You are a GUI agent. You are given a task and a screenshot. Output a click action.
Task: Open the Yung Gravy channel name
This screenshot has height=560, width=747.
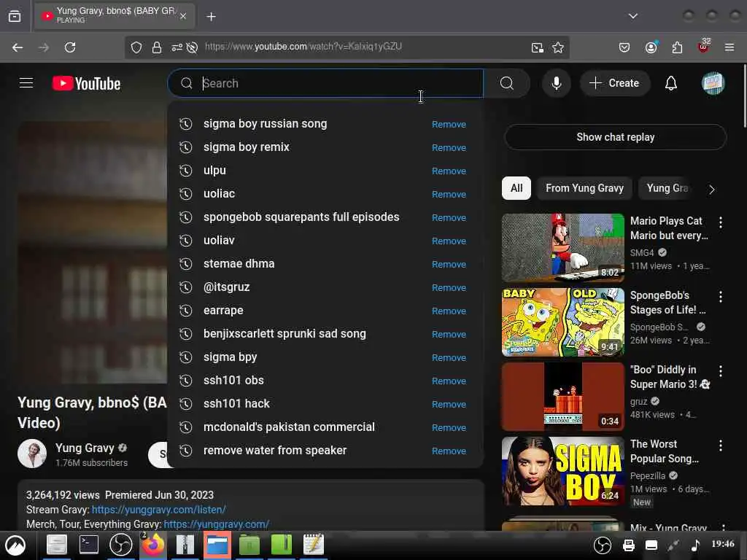[85, 448]
